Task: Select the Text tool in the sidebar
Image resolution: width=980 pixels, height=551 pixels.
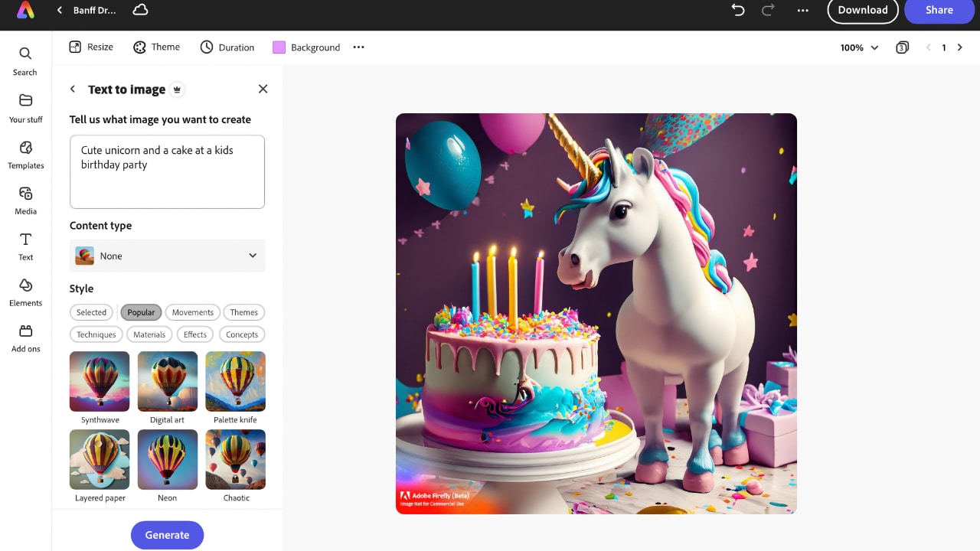Action: (x=24, y=243)
